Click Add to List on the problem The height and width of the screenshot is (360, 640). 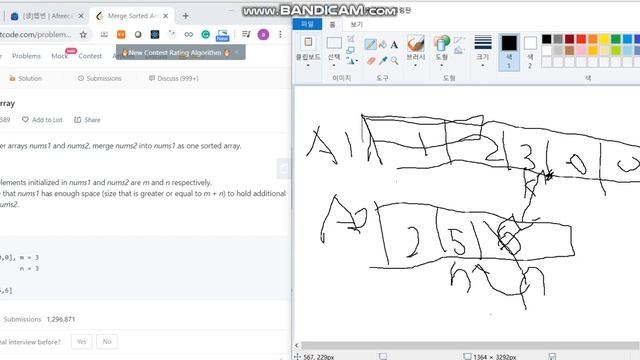pyautogui.click(x=42, y=120)
